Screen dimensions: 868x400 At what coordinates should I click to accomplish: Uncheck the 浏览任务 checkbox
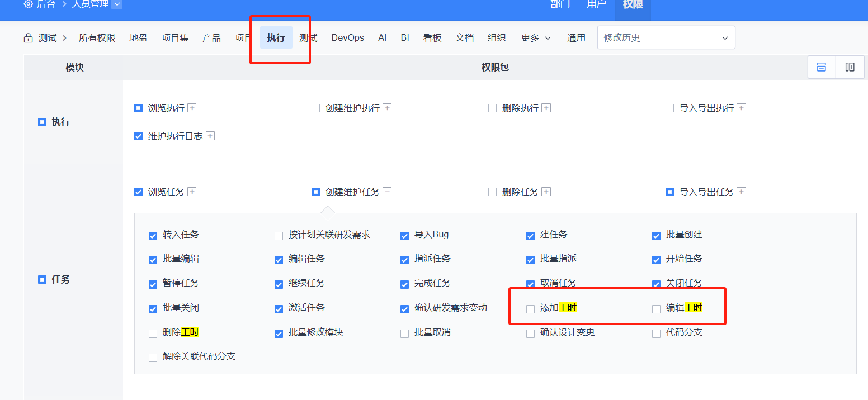(x=139, y=192)
